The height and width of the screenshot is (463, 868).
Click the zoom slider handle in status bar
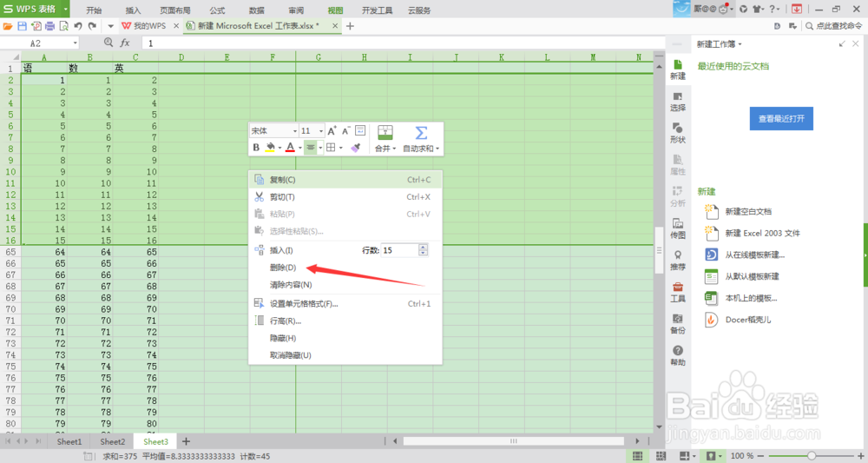click(x=812, y=456)
